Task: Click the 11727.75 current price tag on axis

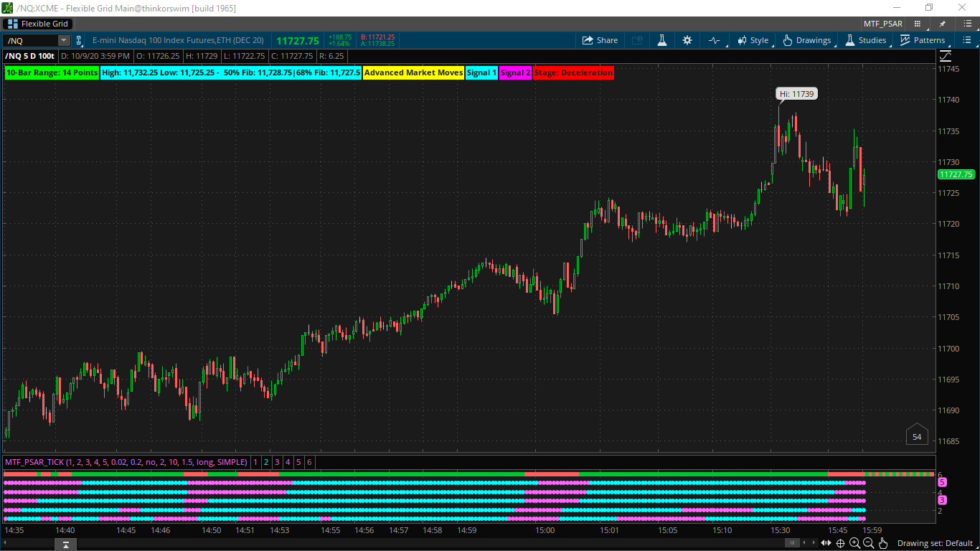Action: tap(956, 174)
